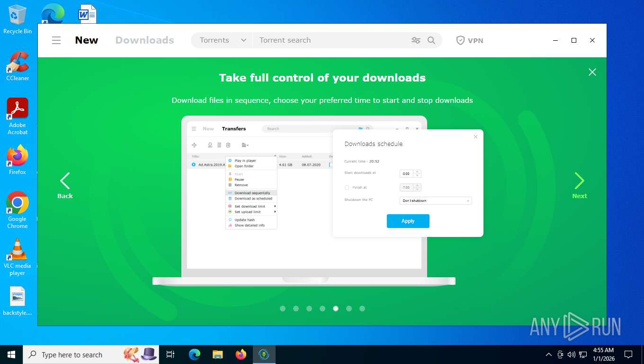Open the notification center icon
This screenshot has width=644, height=364.
pos(628,355)
